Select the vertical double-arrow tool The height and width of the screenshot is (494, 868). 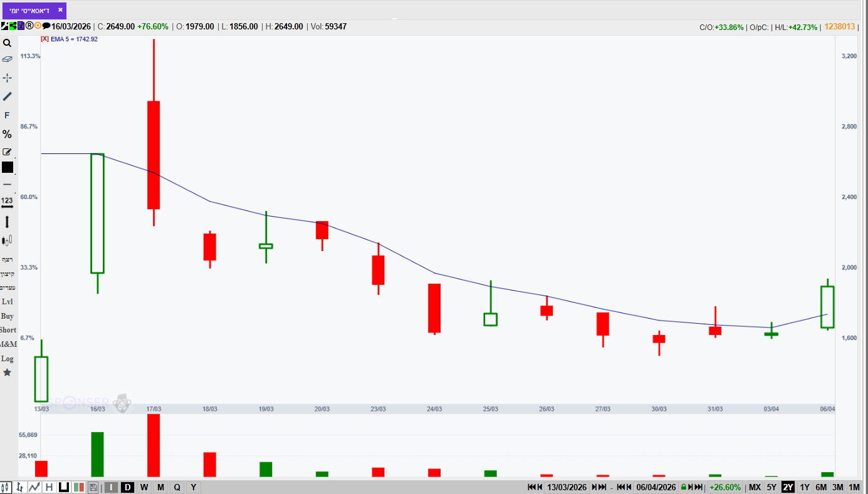pos(7,222)
